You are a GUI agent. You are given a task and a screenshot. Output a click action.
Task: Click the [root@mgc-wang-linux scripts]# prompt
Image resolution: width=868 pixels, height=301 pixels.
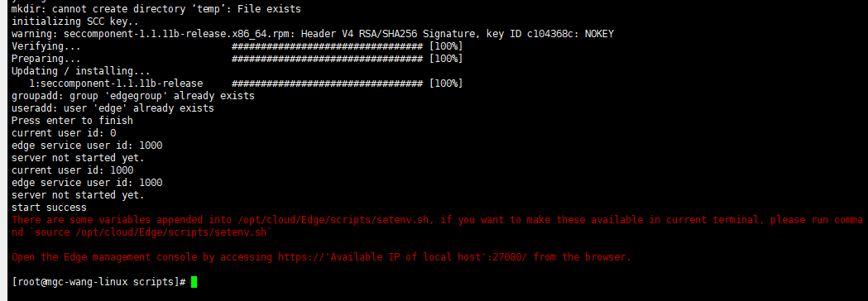pyautogui.click(x=98, y=282)
